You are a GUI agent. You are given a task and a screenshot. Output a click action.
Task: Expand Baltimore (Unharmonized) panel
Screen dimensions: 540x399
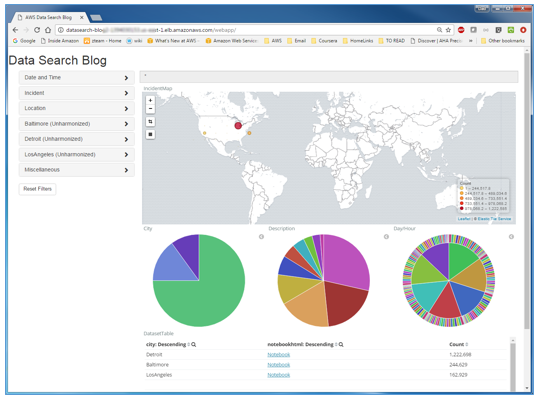(x=76, y=124)
